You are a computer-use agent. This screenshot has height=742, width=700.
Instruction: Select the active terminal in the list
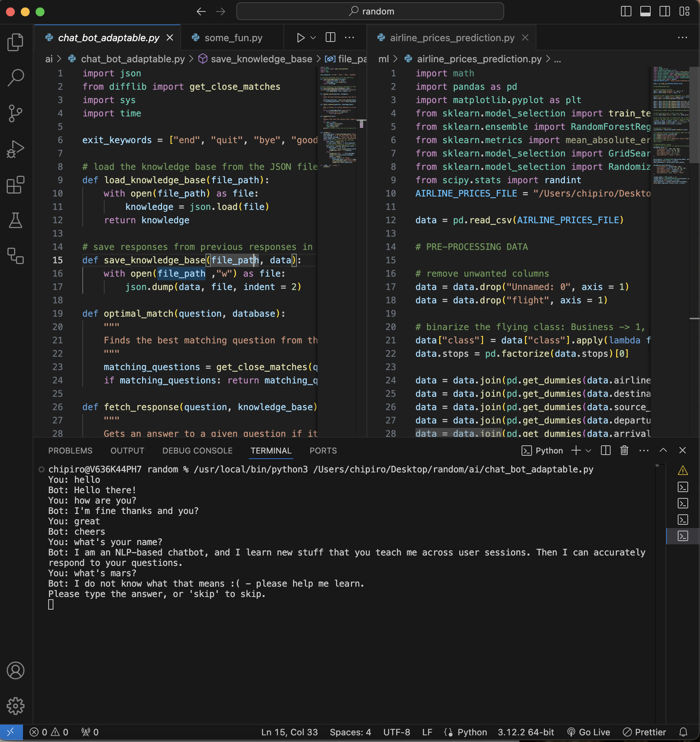(x=683, y=536)
